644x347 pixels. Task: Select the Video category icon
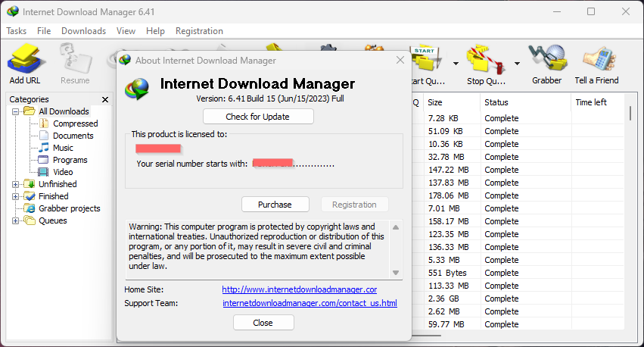(x=44, y=172)
